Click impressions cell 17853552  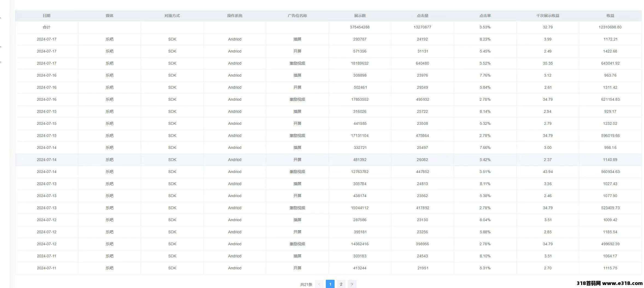coord(360,99)
